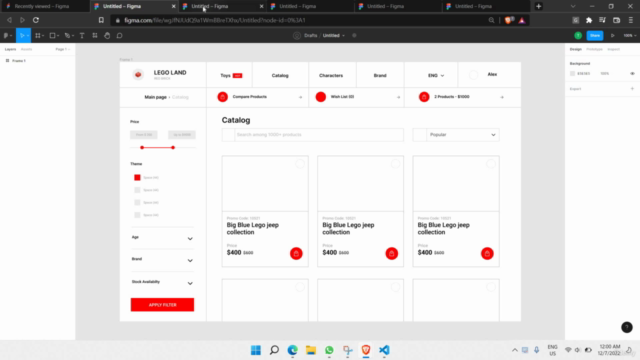Select the Text tool
The height and width of the screenshot is (360, 640).
pyautogui.click(x=82, y=36)
